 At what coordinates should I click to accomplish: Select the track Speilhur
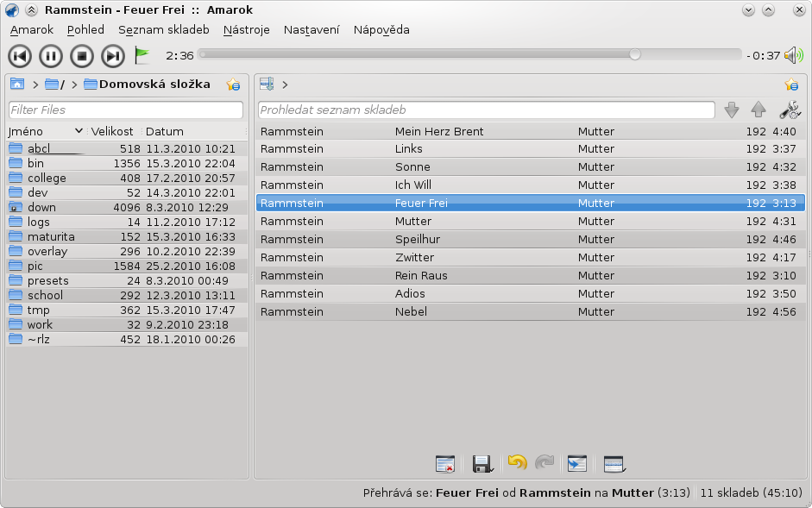[x=531, y=239]
